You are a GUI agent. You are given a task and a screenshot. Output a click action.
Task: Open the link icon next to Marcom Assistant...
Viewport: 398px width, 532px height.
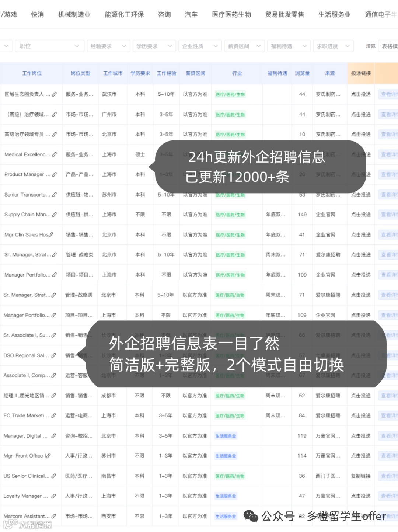[x=54, y=516]
